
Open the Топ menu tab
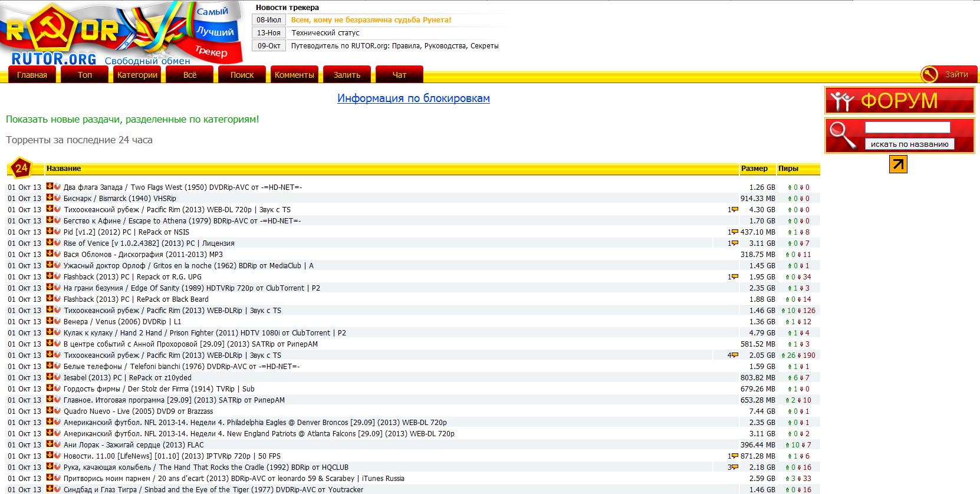(85, 75)
